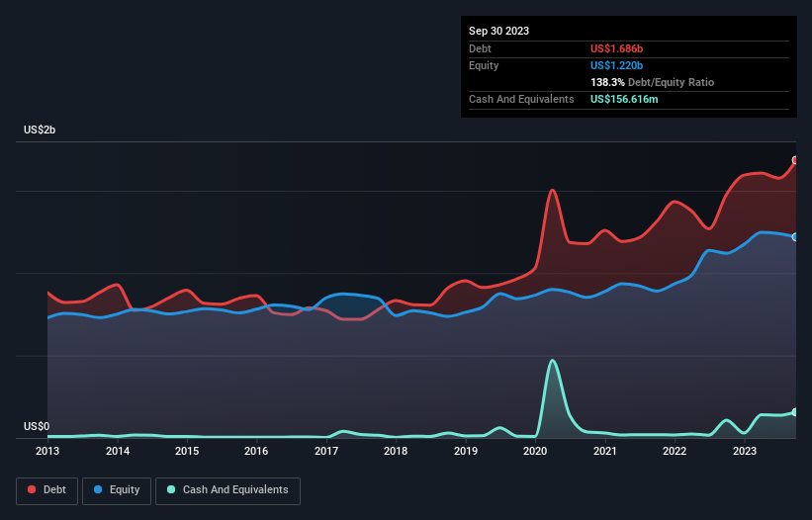Viewport: 812px width, 520px height.
Task: Select the red Debt endpoint marker
Action: (795, 160)
